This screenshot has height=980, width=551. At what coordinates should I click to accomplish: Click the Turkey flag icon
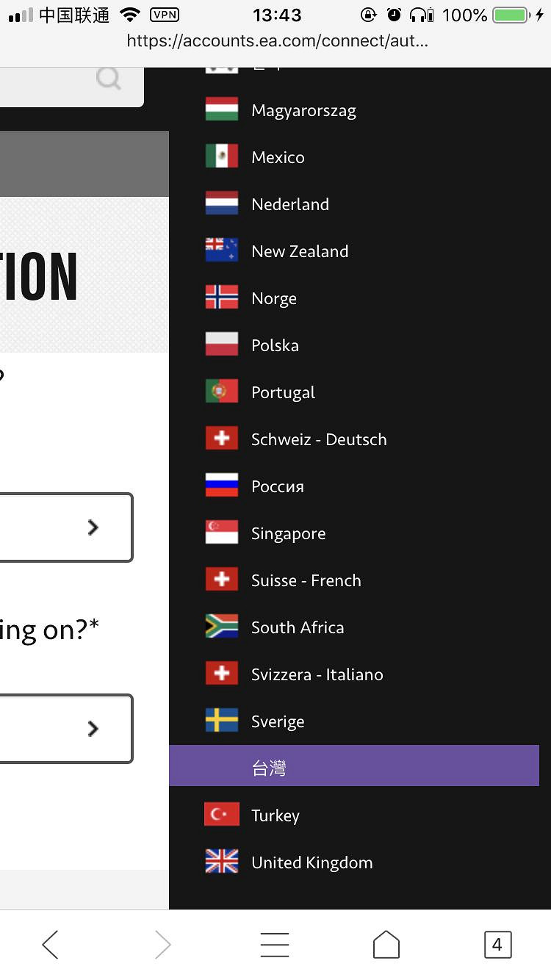pos(221,815)
